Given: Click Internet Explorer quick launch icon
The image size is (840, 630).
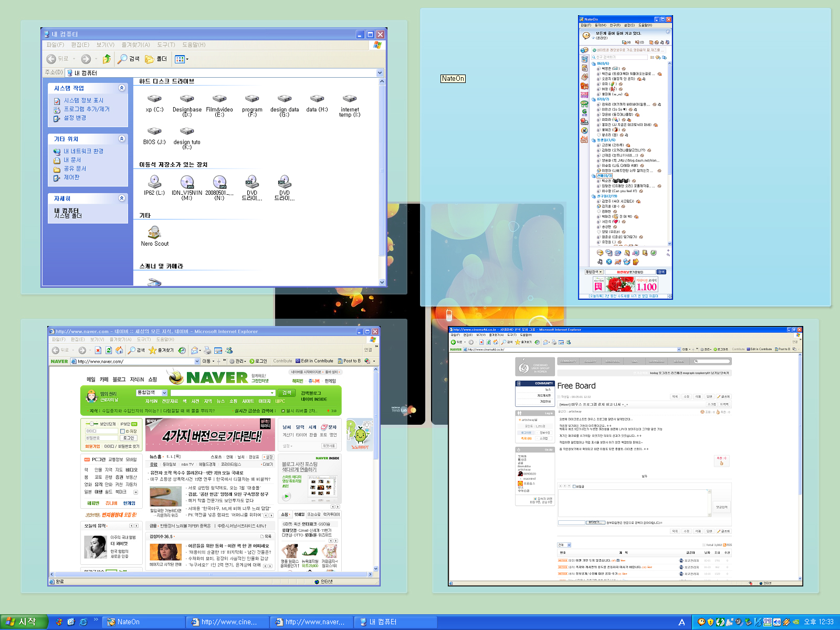Looking at the screenshot, I should click(83, 622).
